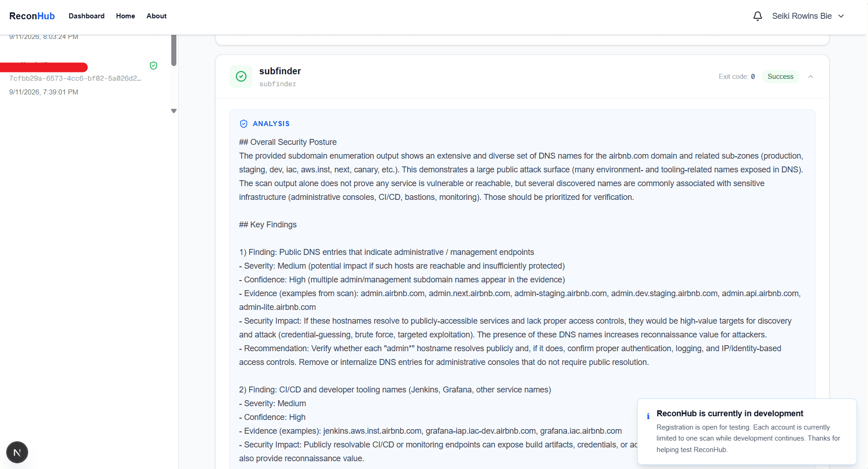
Task: Click the ReconHub logo
Action: [32, 16]
